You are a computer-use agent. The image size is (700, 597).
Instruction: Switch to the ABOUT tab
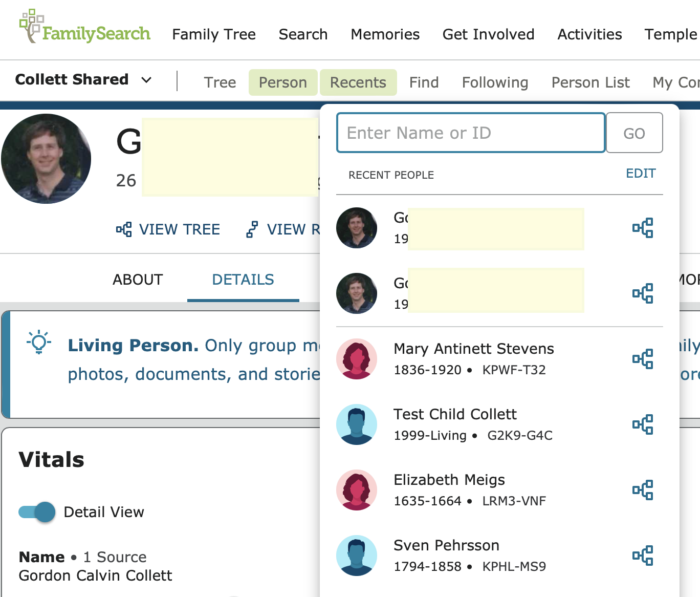point(138,280)
